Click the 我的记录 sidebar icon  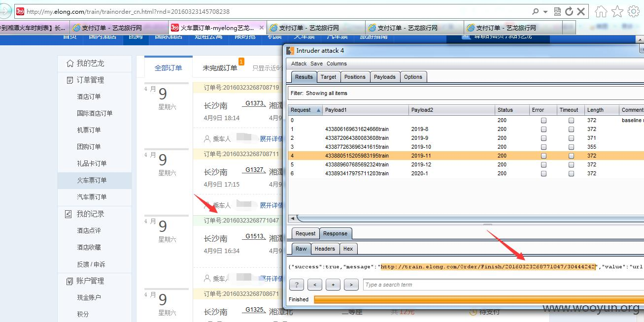[69, 214]
